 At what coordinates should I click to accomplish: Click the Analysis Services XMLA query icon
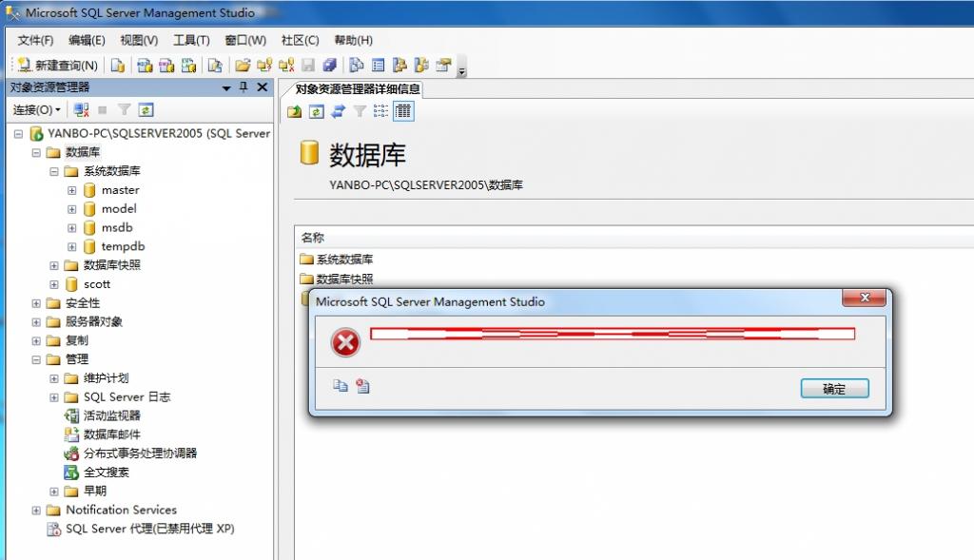click(x=189, y=66)
